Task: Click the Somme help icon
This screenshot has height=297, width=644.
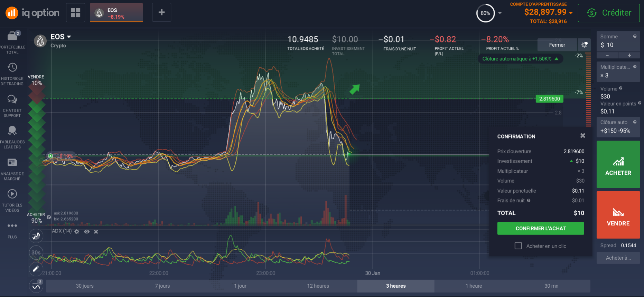Action: pos(635,36)
